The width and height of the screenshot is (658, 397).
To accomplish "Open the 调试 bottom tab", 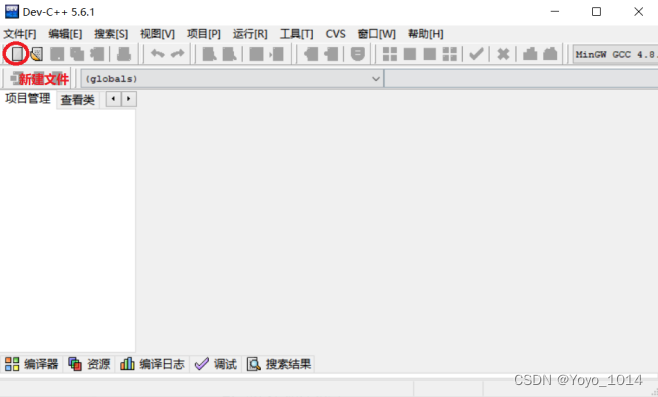I will (216, 364).
